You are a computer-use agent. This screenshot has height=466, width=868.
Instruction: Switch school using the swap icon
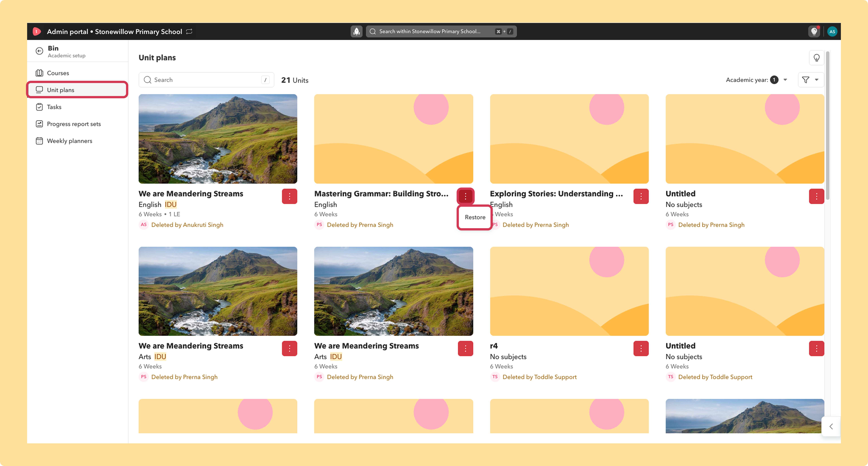(x=189, y=31)
